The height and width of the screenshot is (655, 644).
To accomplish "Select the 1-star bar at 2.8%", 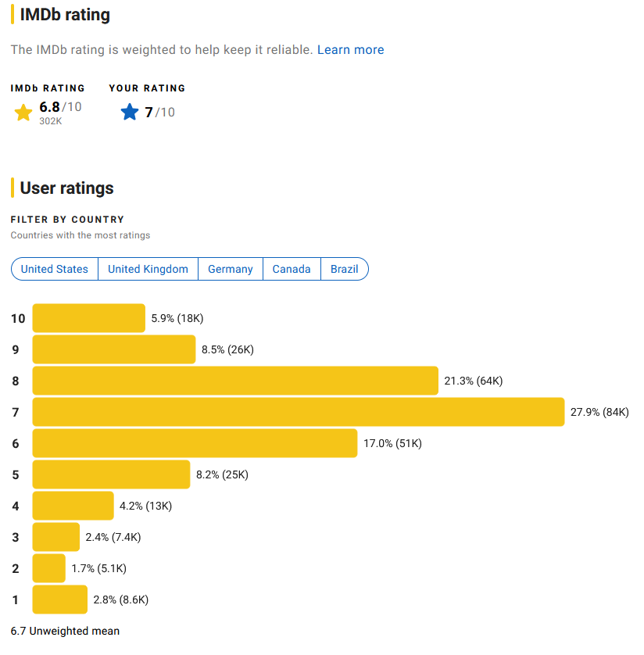I will (x=60, y=600).
